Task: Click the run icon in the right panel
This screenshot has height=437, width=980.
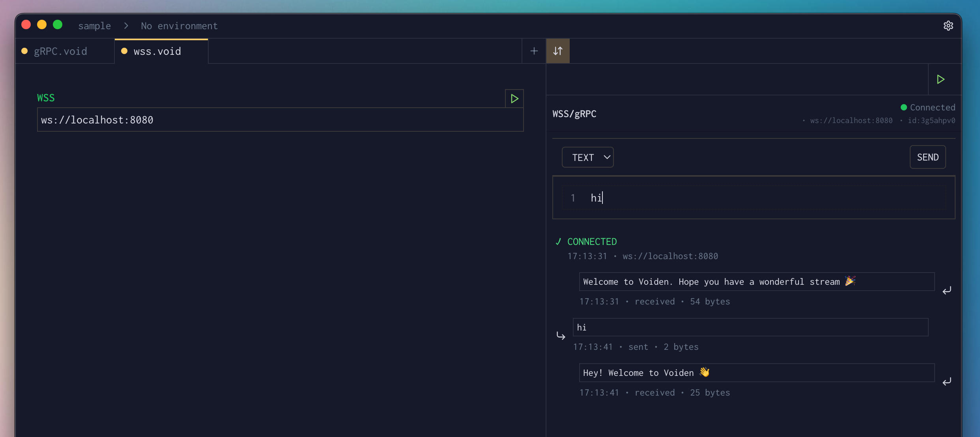Action: point(940,79)
